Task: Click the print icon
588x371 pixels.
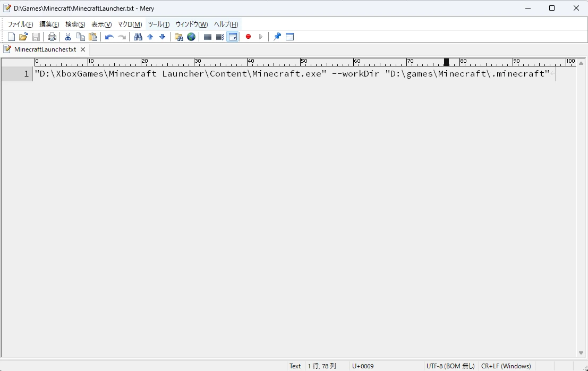Action: pyautogui.click(x=52, y=37)
